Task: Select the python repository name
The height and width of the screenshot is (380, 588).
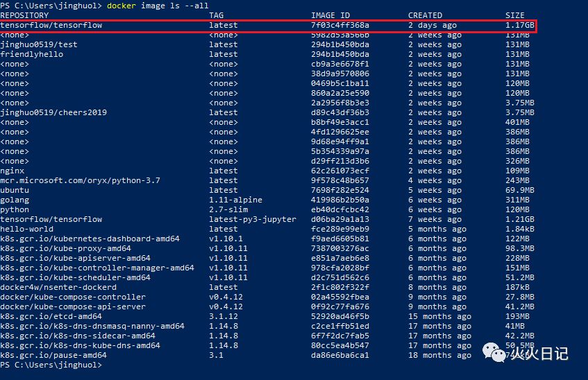Action: 15,210
